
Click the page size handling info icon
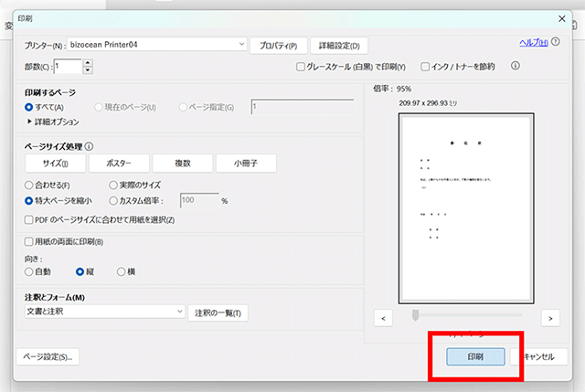tap(89, 146)
